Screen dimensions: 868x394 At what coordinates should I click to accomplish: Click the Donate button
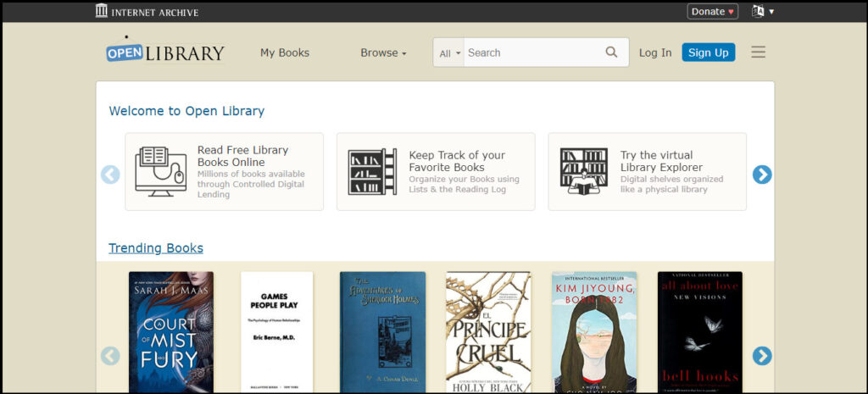coord(712,12)
